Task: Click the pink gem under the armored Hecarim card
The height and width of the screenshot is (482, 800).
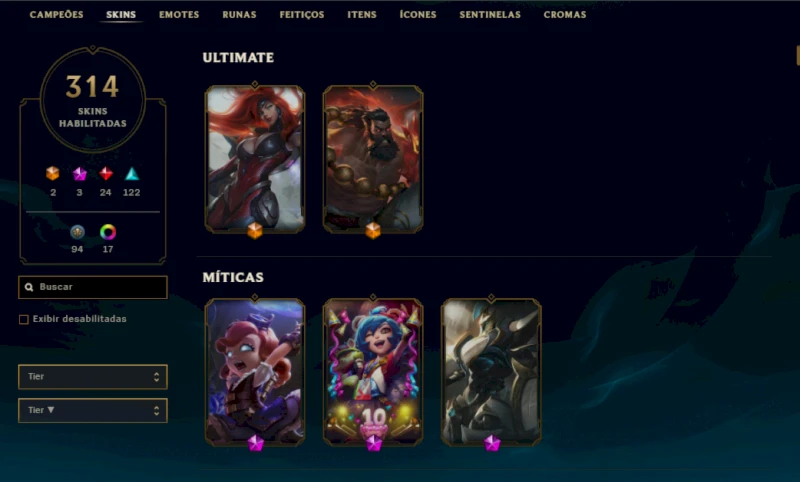Action: [492, 443]
